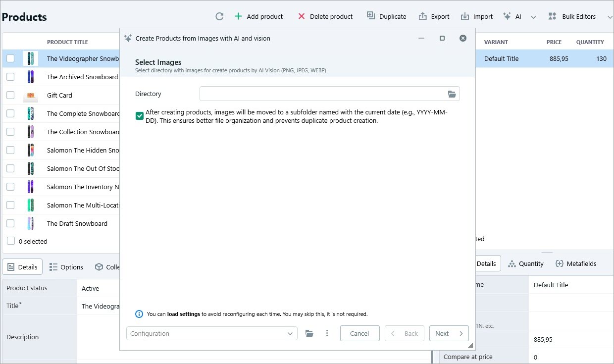Disable moving images to dated subfolder
Viewport: 614px width, 364px height.
[139, 115]
